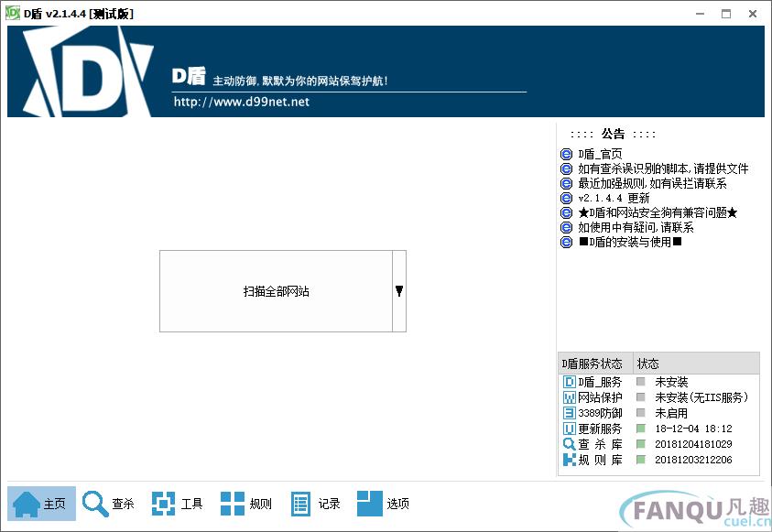
Task: Click the 未启用 status value
Action: click(x=671, y=413)
